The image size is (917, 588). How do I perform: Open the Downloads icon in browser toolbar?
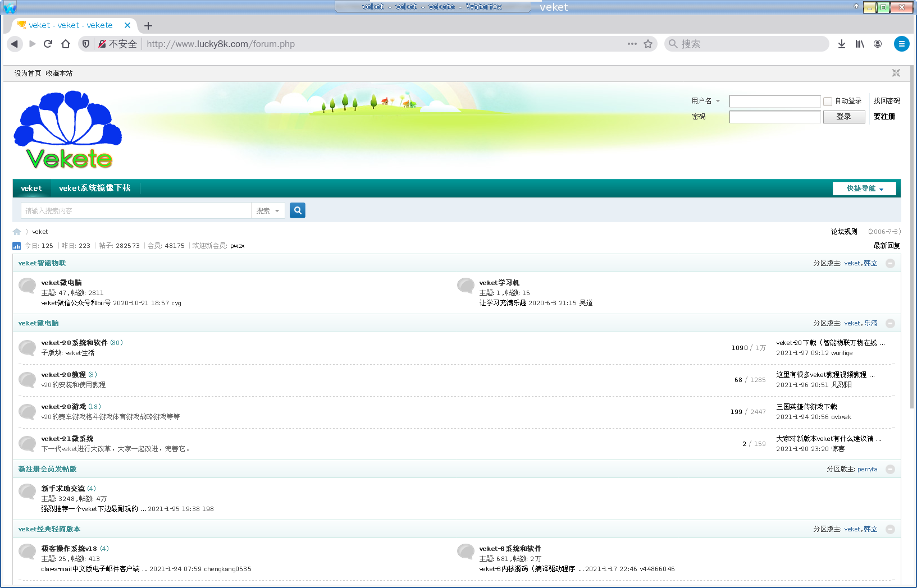pos(841,44)
